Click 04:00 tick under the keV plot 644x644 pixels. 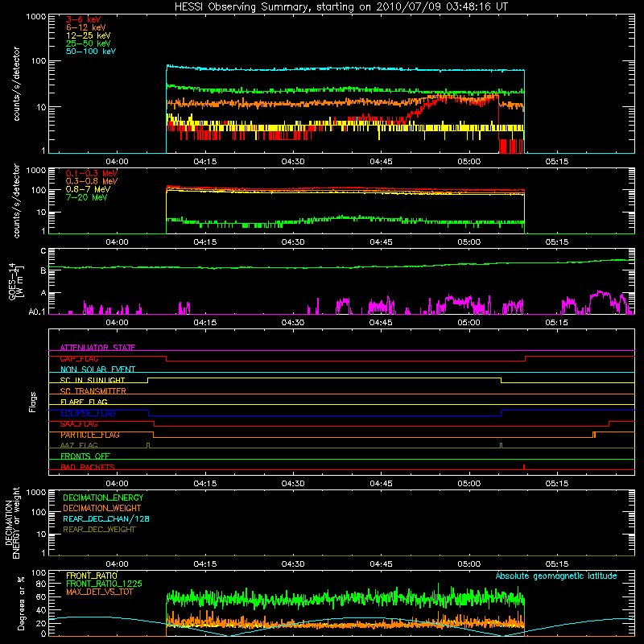117,162
